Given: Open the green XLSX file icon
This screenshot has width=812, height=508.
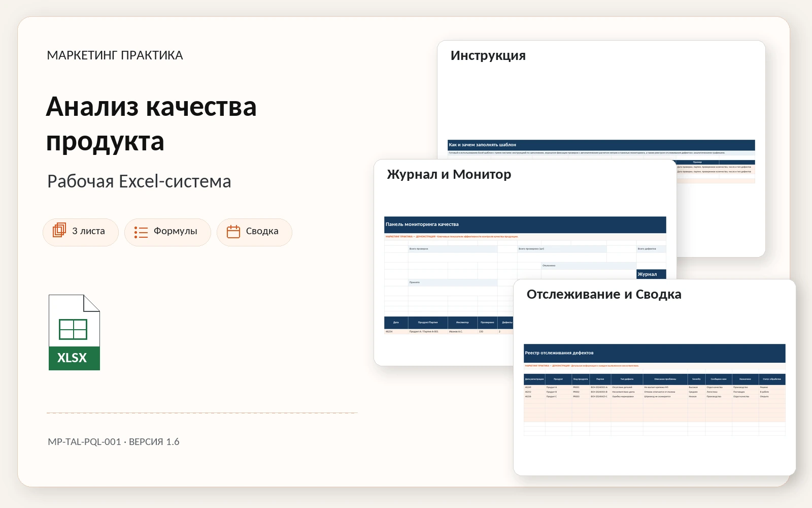Looking at the screenshot, I should (74, 332).
